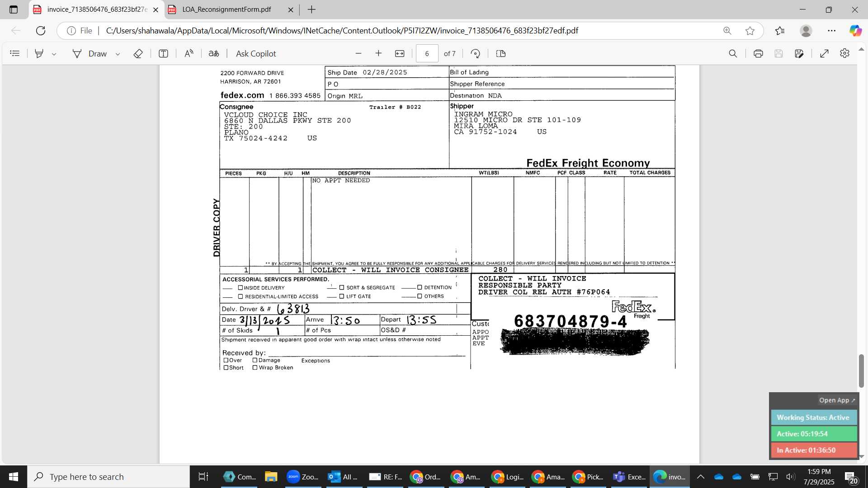
Task: Open the Logi... Chrome taskbar window
Action: click(507, 477)
